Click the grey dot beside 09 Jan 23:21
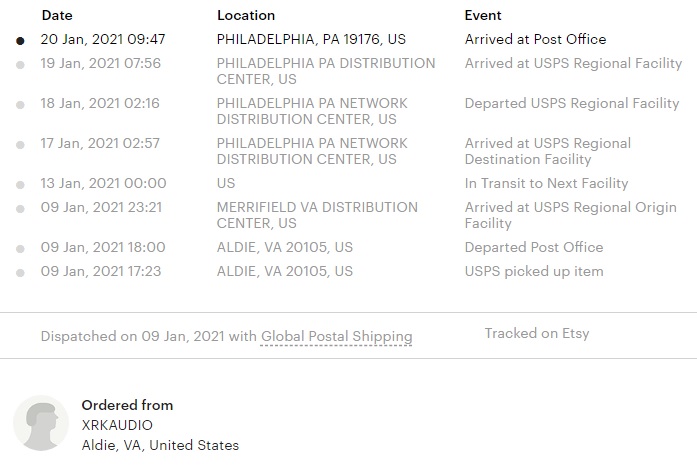697x473 pixels. tap(20, 209)
